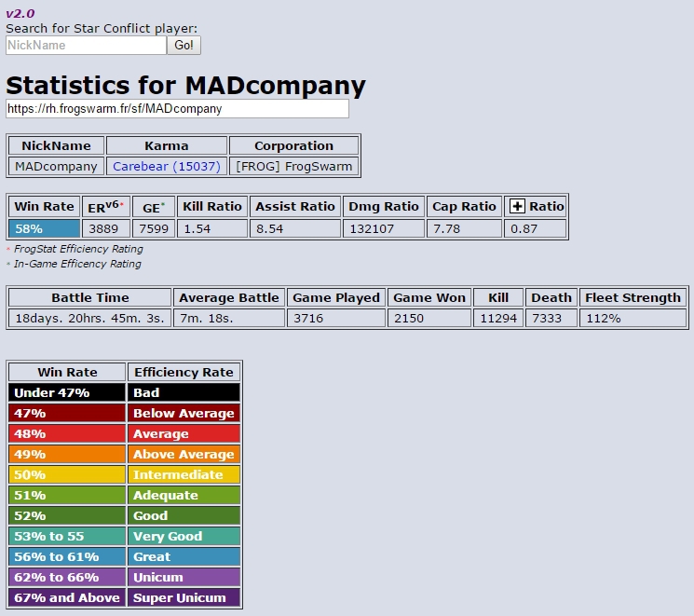Image resolution: width=694 pixels, height=616 pixels.
Task: Click the 11294 kill count
Action: tap(498, 319)
